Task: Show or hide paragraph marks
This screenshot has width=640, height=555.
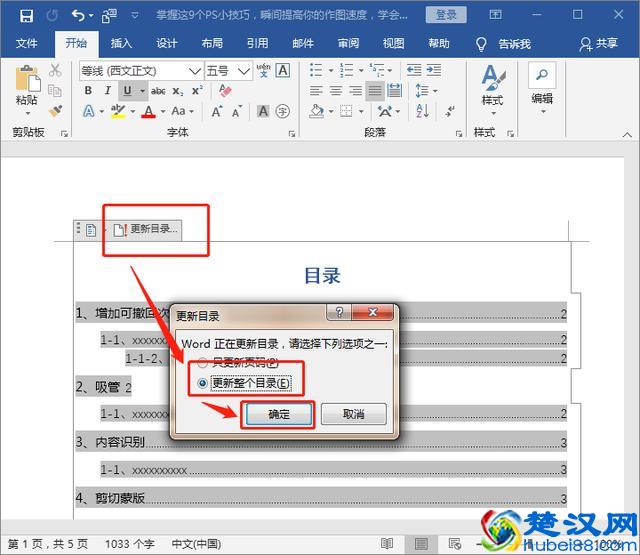Action: (x=450, y=111)
